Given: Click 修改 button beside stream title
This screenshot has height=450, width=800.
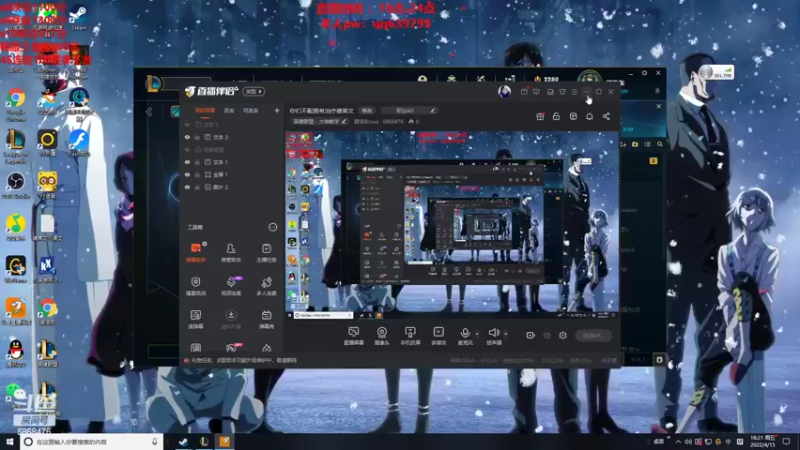Looking at the screenshot, I should pos(367,110).
